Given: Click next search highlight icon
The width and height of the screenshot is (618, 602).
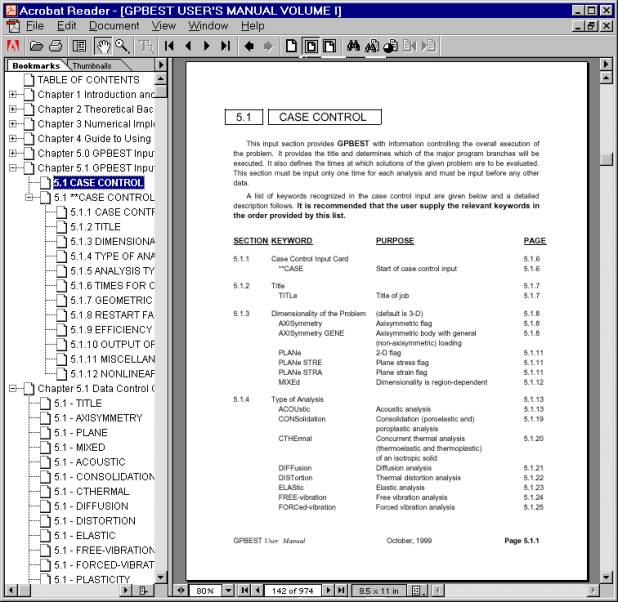Looking at the screenshot, I should click(x=429, y=46).
